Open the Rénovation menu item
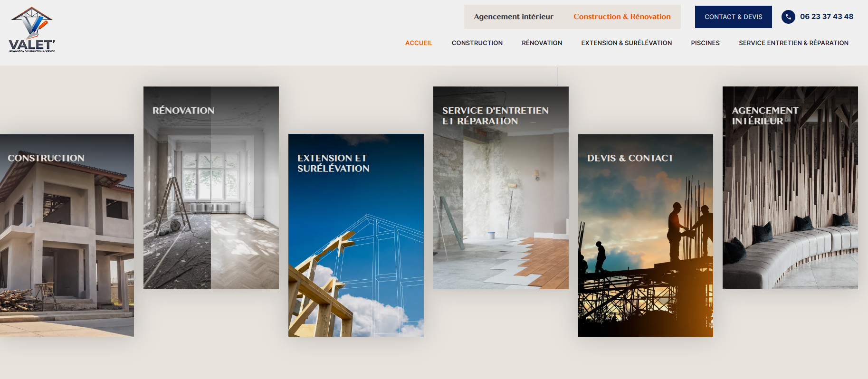 542,43
